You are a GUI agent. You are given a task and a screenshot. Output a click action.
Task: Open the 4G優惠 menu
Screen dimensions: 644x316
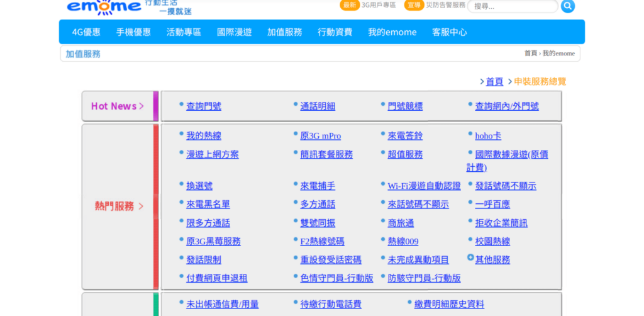(x=86, y=32)
